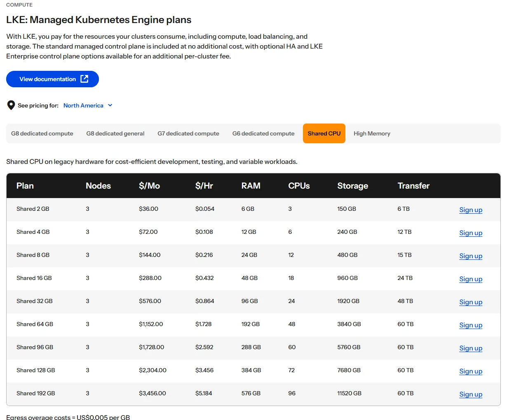
Task: Click the Shared 4 GB plan name
Action: tap(33, 232)
